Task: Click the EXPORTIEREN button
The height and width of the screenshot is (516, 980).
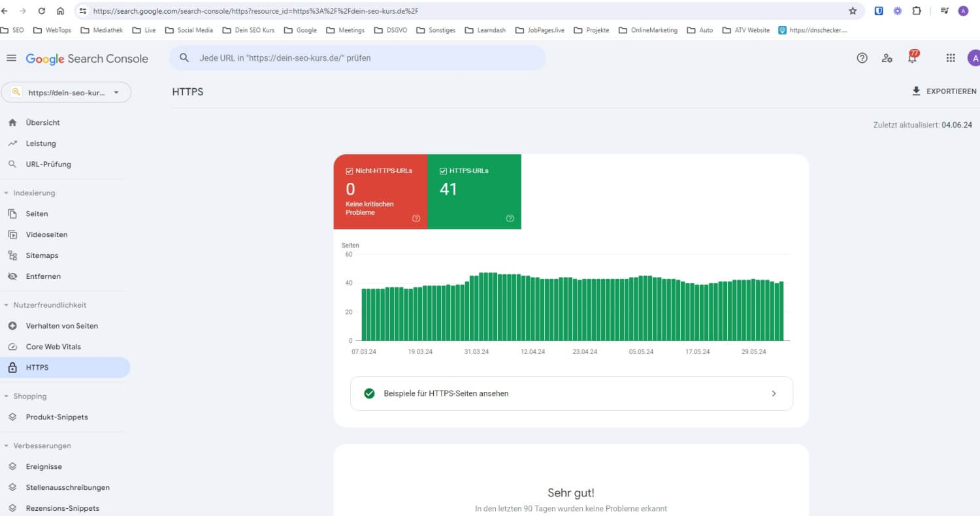Action: [944, 91]
